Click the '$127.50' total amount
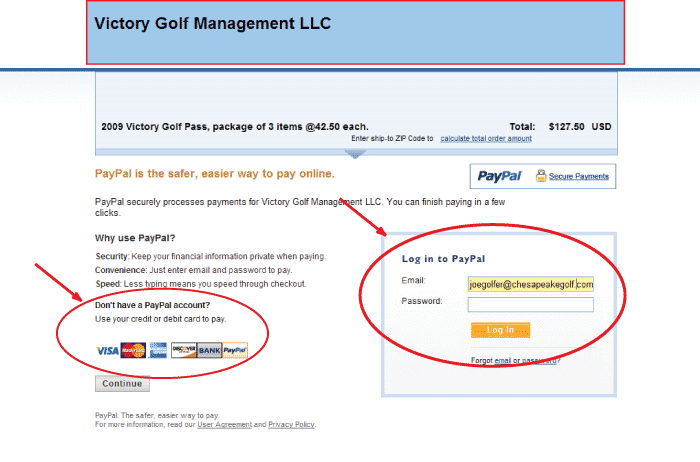 566,127
